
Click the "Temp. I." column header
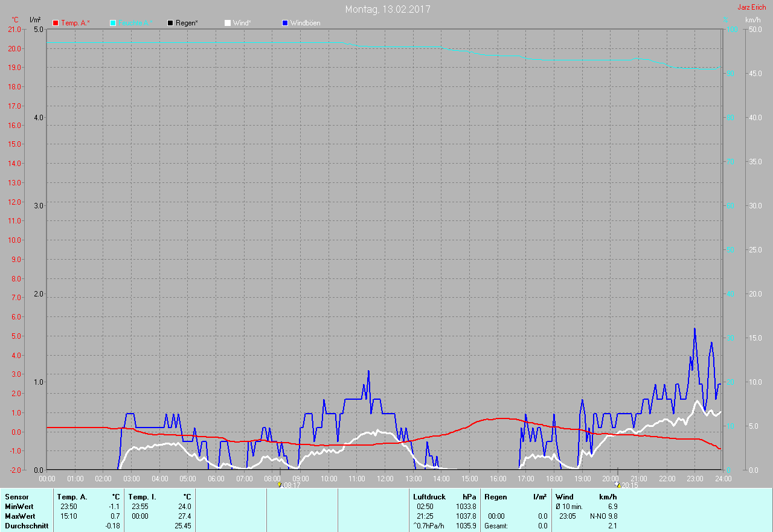pos(143,497)
